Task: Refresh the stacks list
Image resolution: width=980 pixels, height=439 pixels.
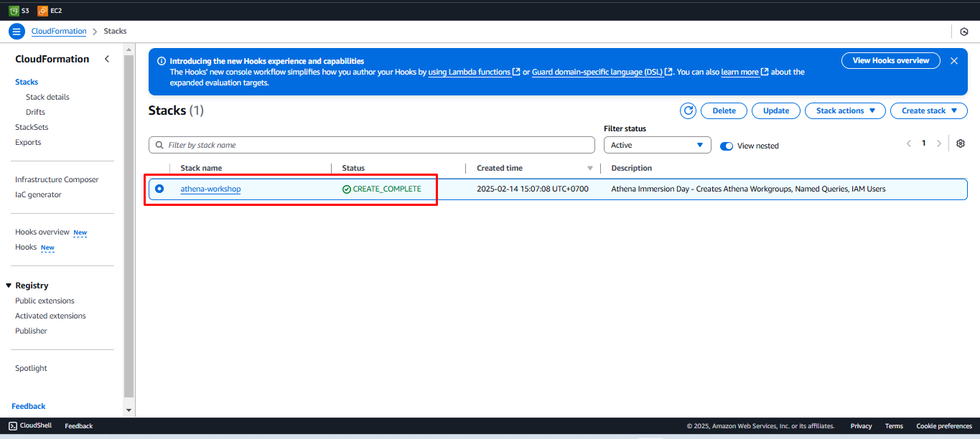Action: [689, 110]
